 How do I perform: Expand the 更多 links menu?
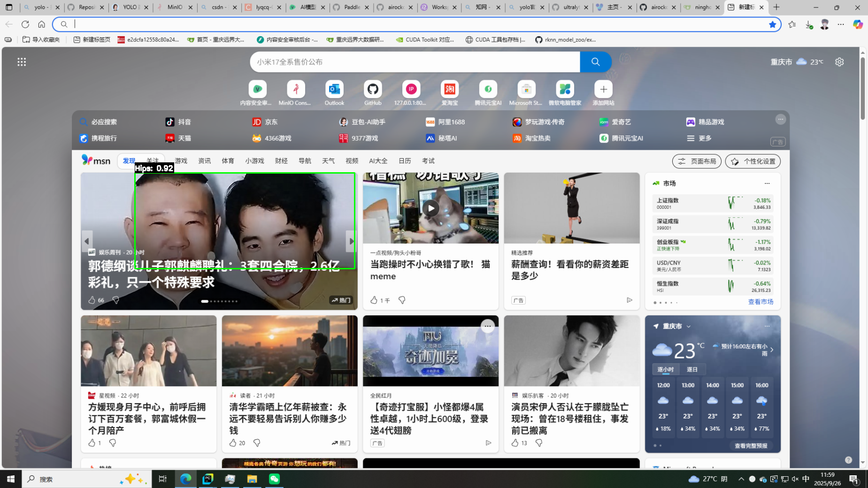699,138
